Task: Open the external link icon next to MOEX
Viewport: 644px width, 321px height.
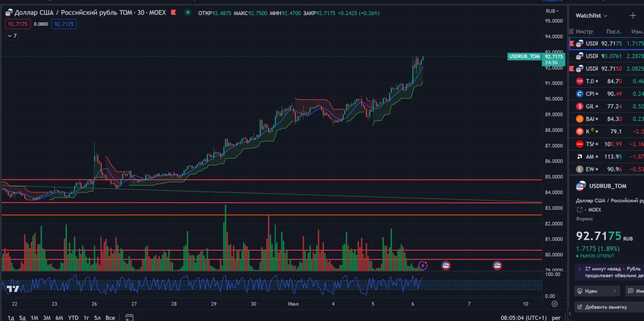Action: point(580,209)
